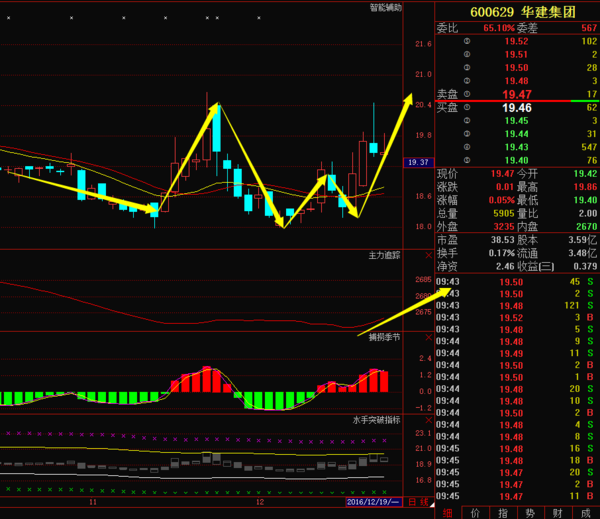Open the 日线 period selector
The width and height of the screenshot is (600, 519).
pos(418,502)
